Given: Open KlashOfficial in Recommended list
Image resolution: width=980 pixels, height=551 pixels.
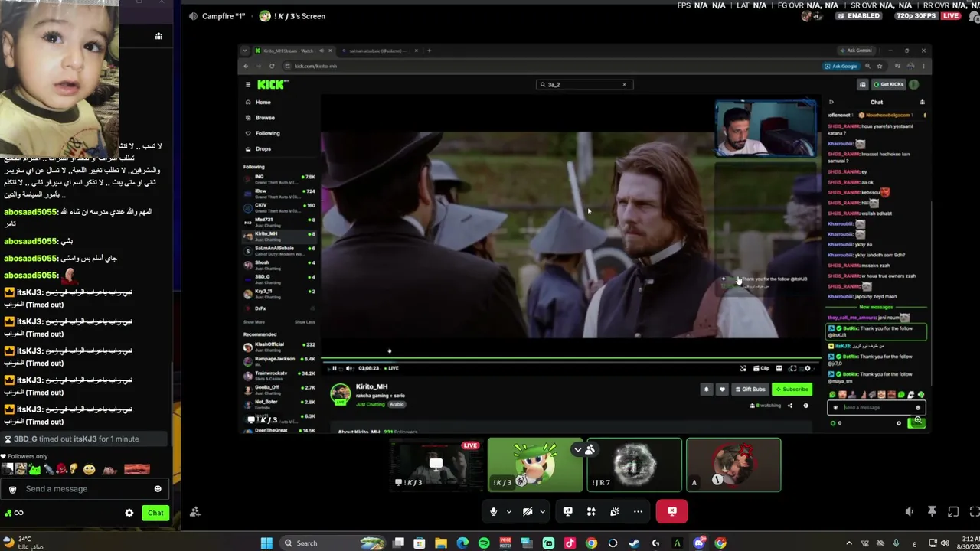Looking at the screenshot, I should point(279,346).
